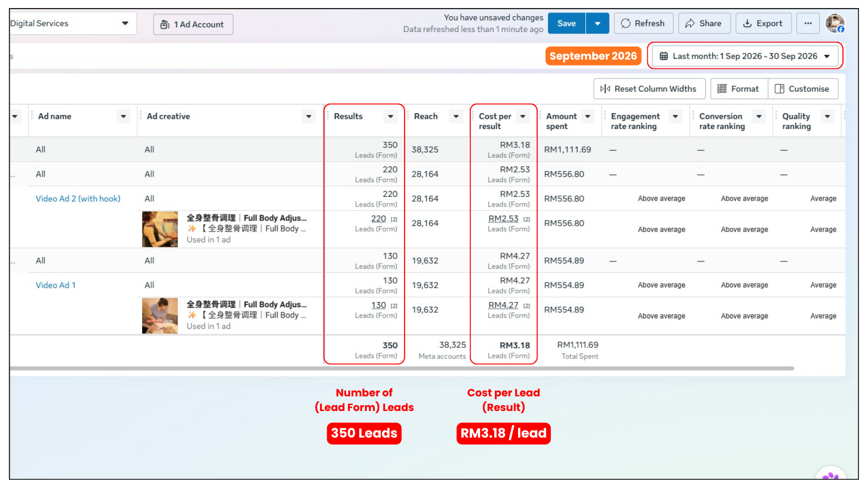
Task: Click the underlined RM2.53 cost value
Action: coord(503,219)
